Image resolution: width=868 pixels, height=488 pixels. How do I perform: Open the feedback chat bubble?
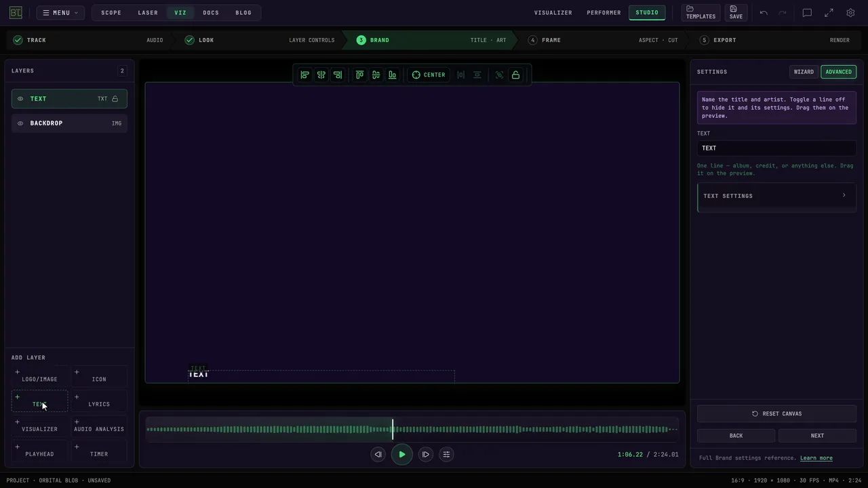[807, 12]
